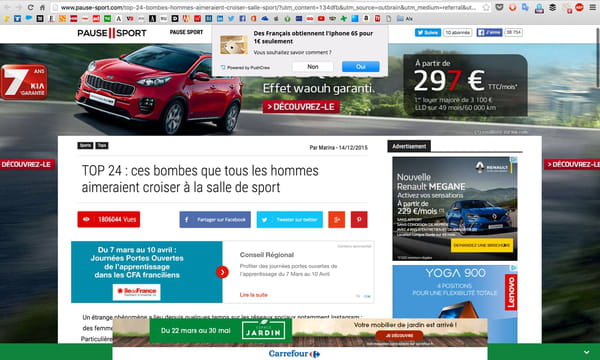Image resolution: width=600 pixels, height=360 pixels.
Task: Open the Alx bookmarks folder
Action: (x=405, y=18)
